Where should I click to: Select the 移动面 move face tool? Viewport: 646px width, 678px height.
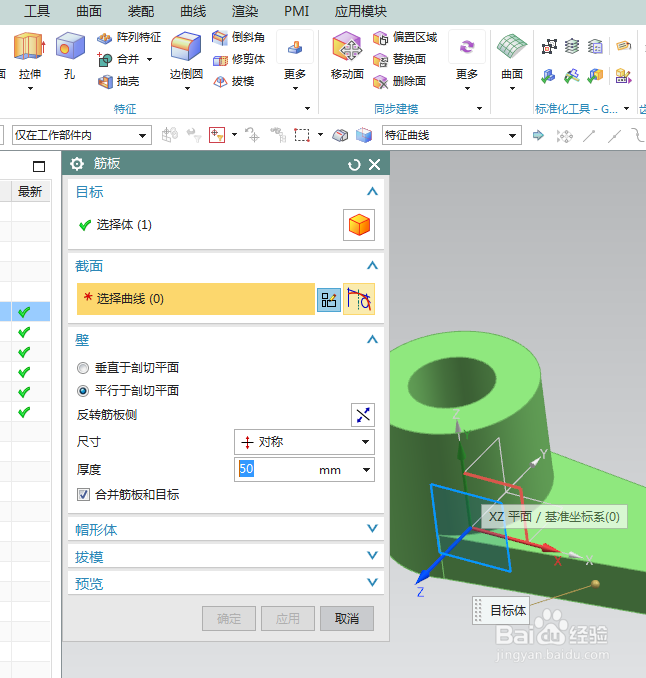tap(347, 55)
